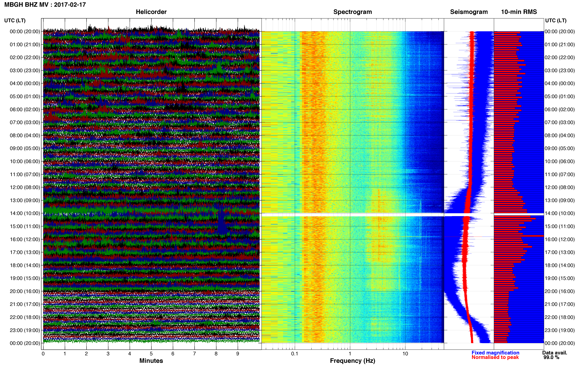The image size is (588, 368).
Task: Select '09:00 (05:00)' on the right time axis
Action: pyautogui.click(x=560, y=148)
